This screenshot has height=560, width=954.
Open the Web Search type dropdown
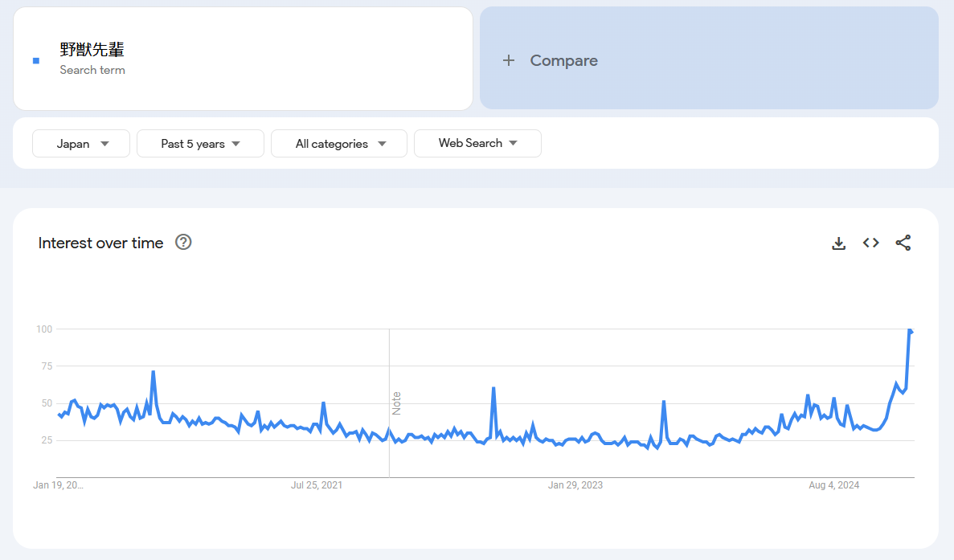click(x=477, y=143)
